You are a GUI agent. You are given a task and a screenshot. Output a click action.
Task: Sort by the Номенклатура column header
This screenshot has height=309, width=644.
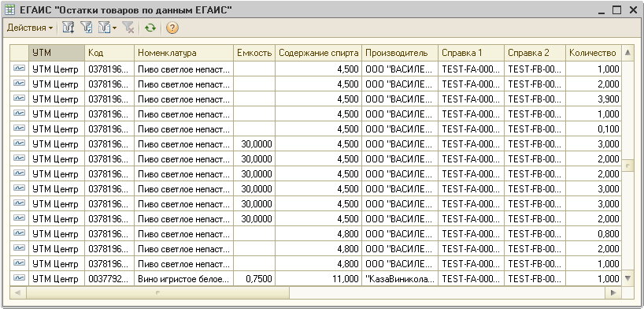coord(184,53)
